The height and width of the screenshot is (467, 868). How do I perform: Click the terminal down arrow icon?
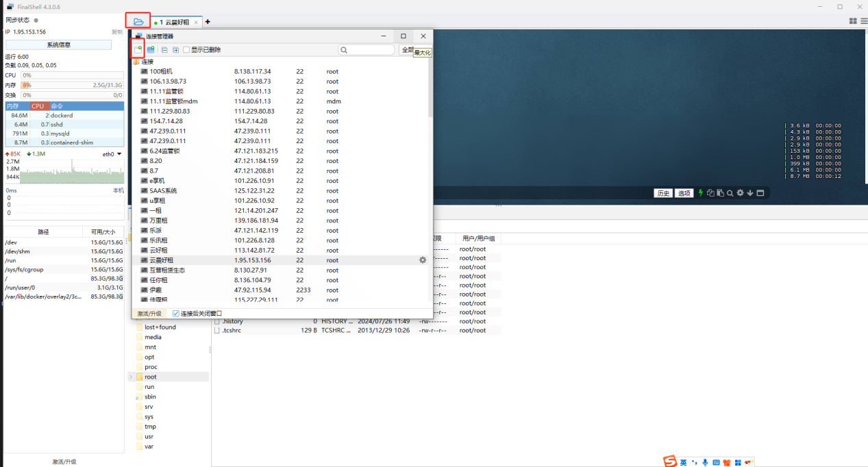pyautogui.click(x=750, y=193)
